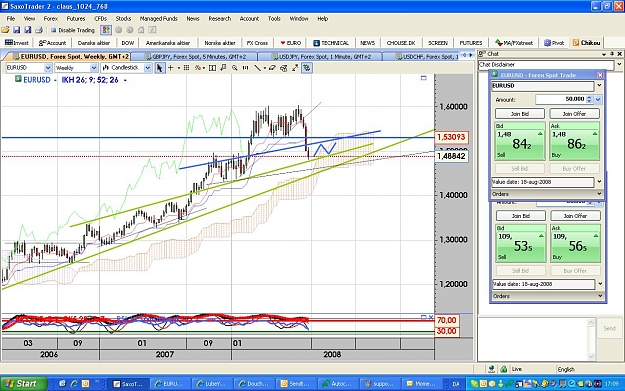Click the green Ask 1,48 86 Buy tile

[574, 141]
